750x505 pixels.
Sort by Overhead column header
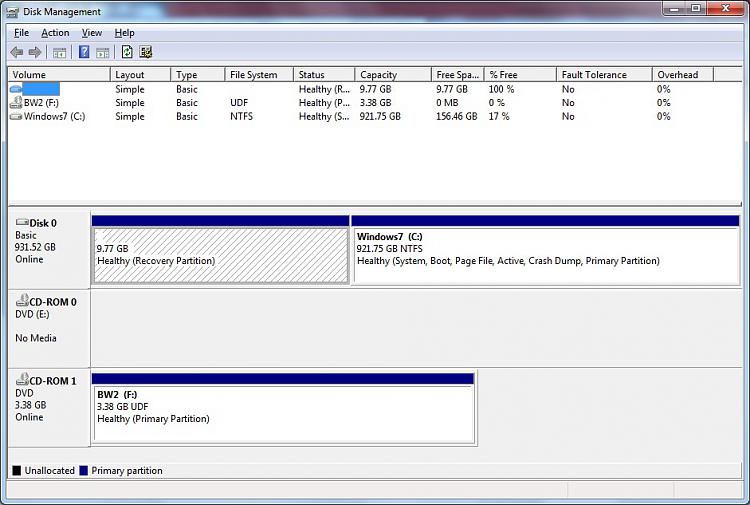point(683,75)
